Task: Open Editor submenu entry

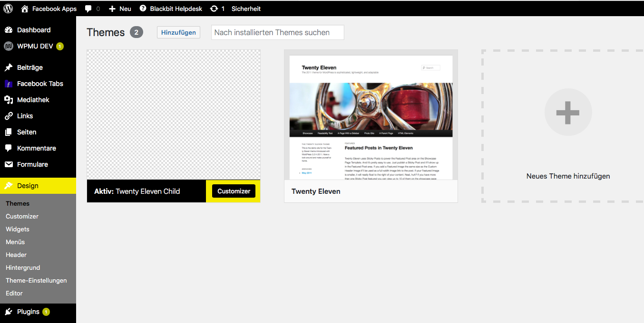Action: (x=14, y=293)
